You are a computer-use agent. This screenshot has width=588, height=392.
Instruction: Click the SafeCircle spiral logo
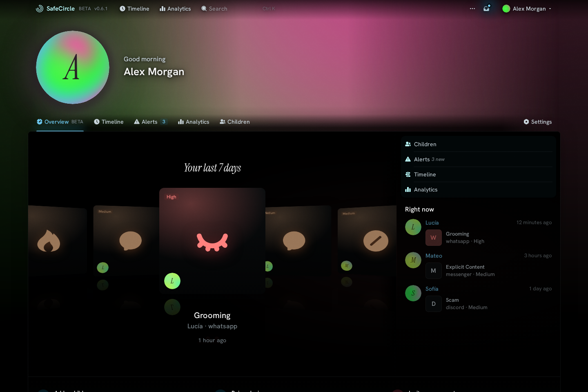(x=40, y=9)
